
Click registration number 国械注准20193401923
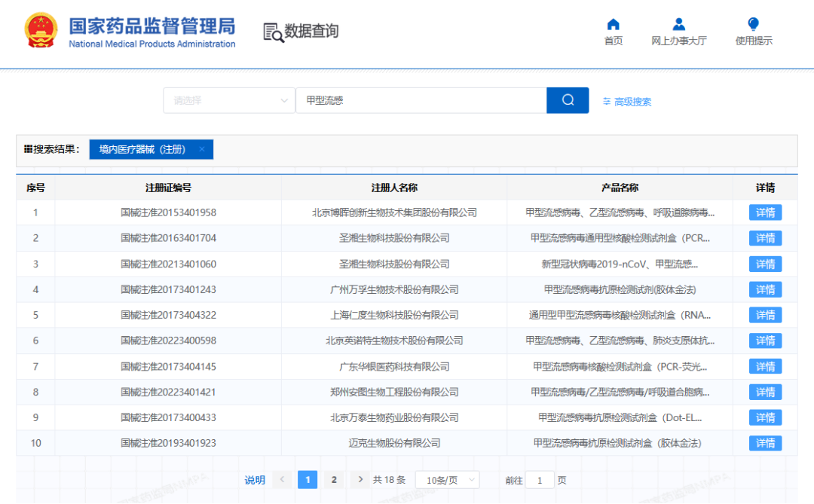point(168,443)
